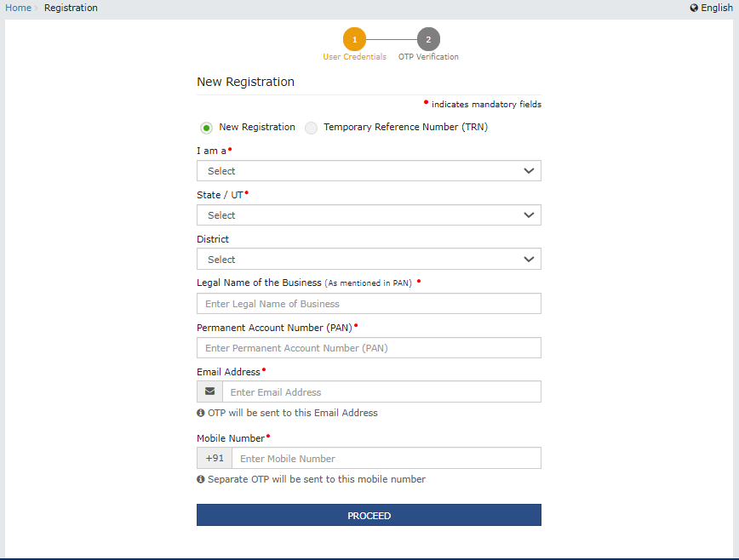
Task: Open the District dropdown list
Action: 369,260
